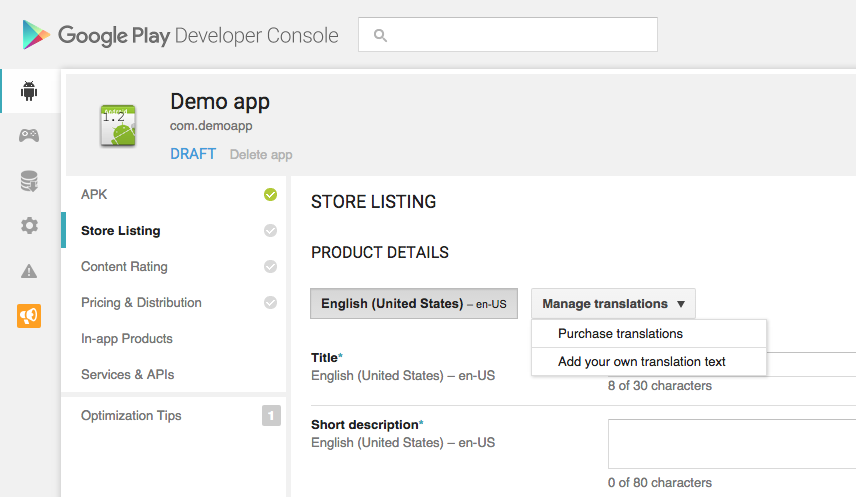
Task: Click the search magnifier icon
Action: (x=380, y=35)
